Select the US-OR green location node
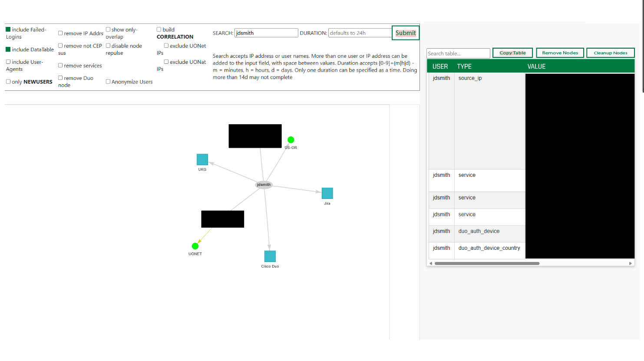 click(x=291, y=140)
